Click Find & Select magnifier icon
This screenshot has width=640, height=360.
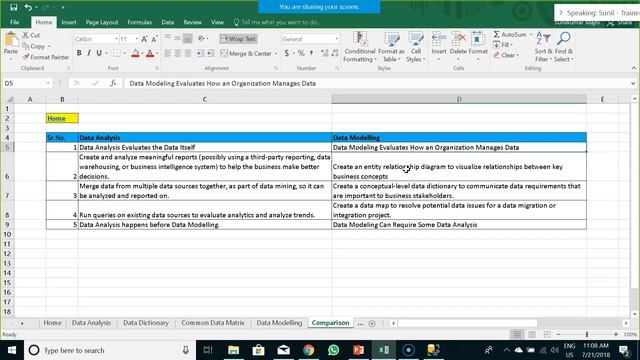click(564, 39)
